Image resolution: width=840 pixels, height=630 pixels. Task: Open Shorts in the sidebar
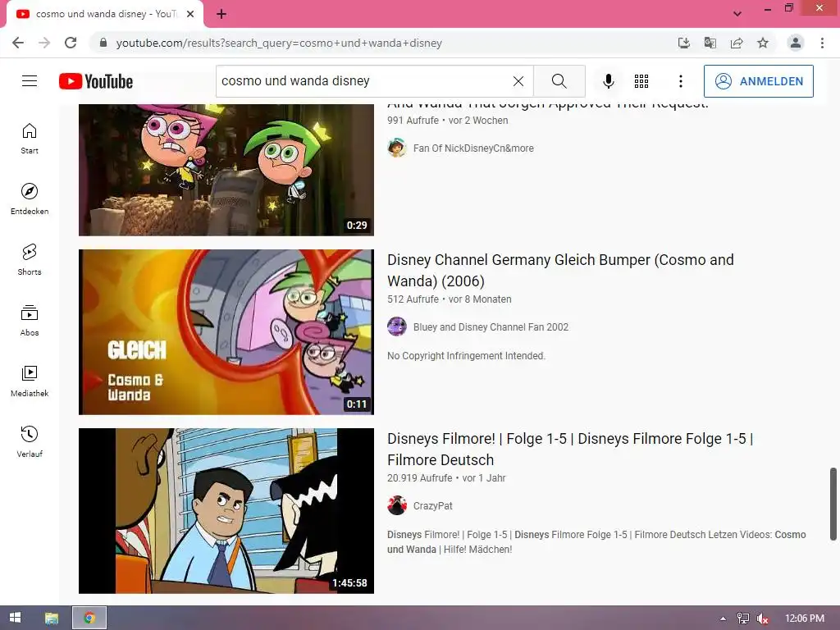pos(30,259)
